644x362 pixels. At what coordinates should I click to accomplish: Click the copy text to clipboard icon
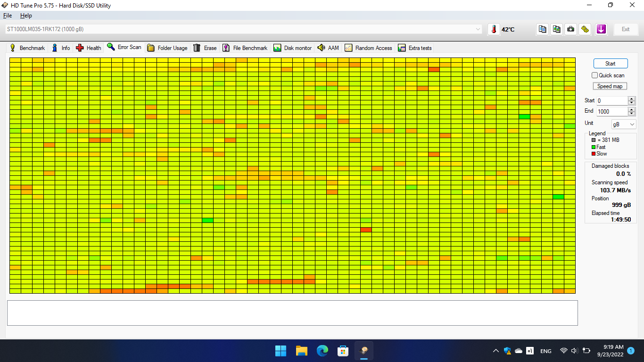543,29
